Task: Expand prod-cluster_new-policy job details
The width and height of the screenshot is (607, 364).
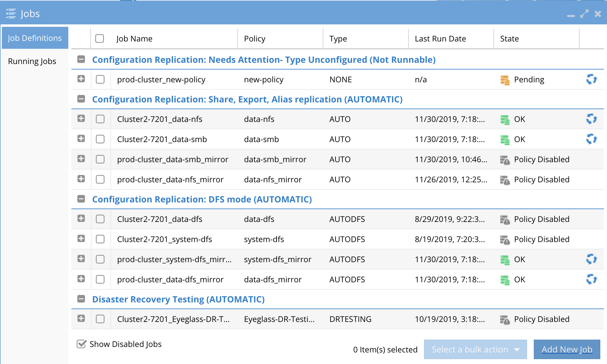Action: tap(81, 79)
